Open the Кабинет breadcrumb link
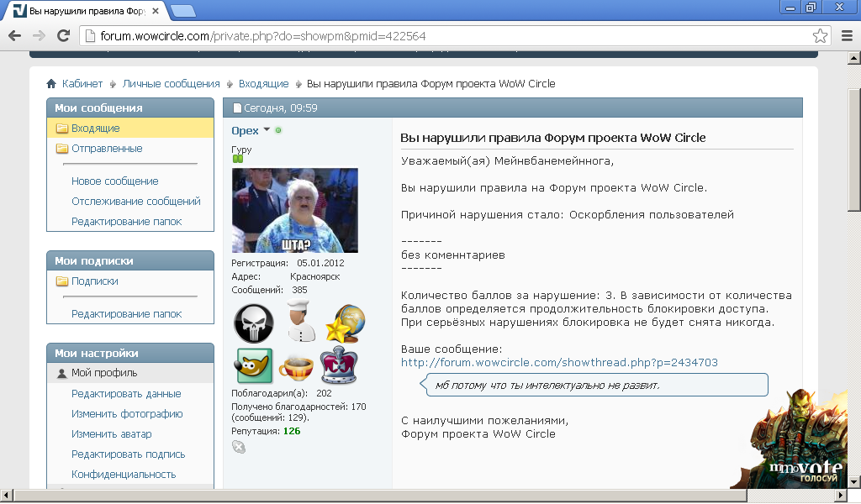The image size is (861, 504). (82, 84)
